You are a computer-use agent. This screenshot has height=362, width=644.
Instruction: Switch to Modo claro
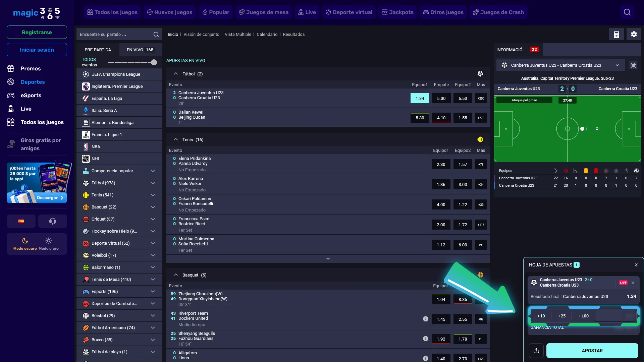coord(49,244)
